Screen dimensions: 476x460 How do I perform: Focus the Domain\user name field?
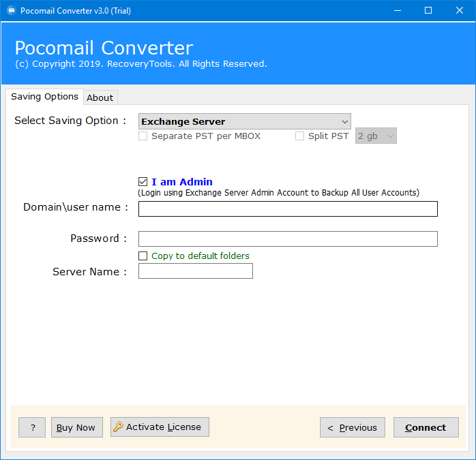tap(288, 209)
